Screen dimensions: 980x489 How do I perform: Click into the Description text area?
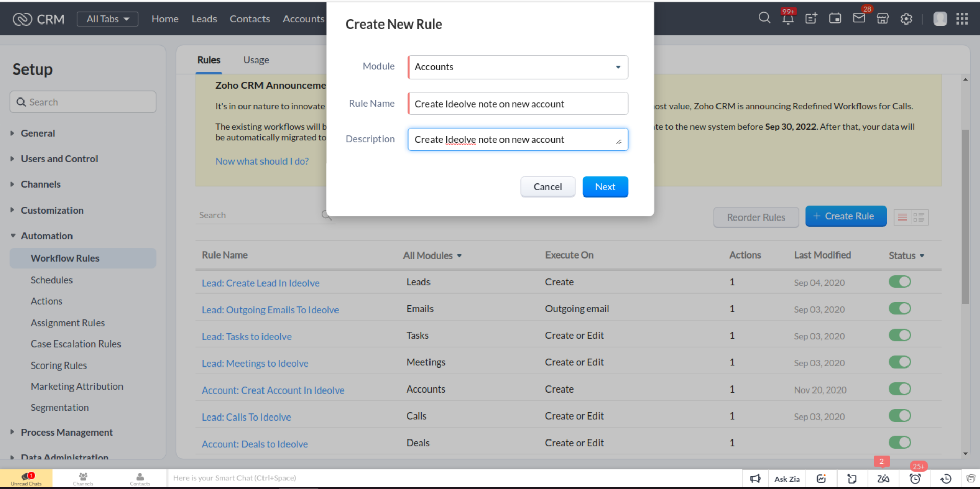(518, 139)
